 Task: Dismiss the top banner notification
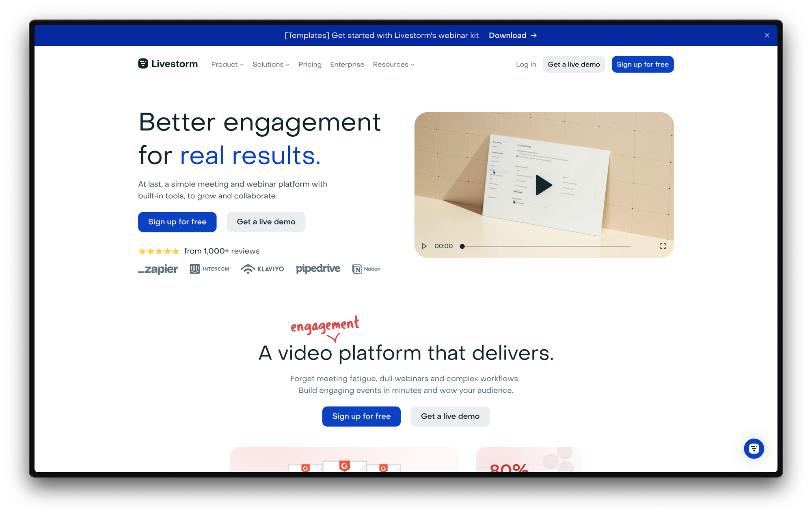[767, 35]
